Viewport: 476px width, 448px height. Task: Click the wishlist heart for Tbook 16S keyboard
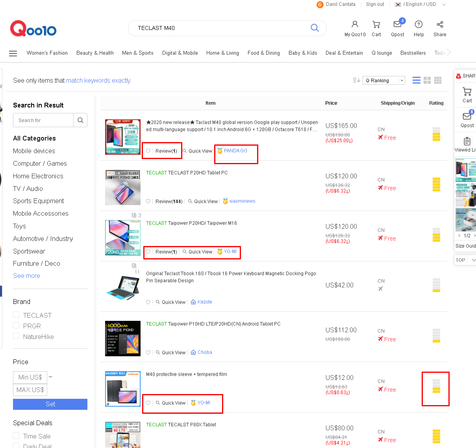click(x=148, y=302)
